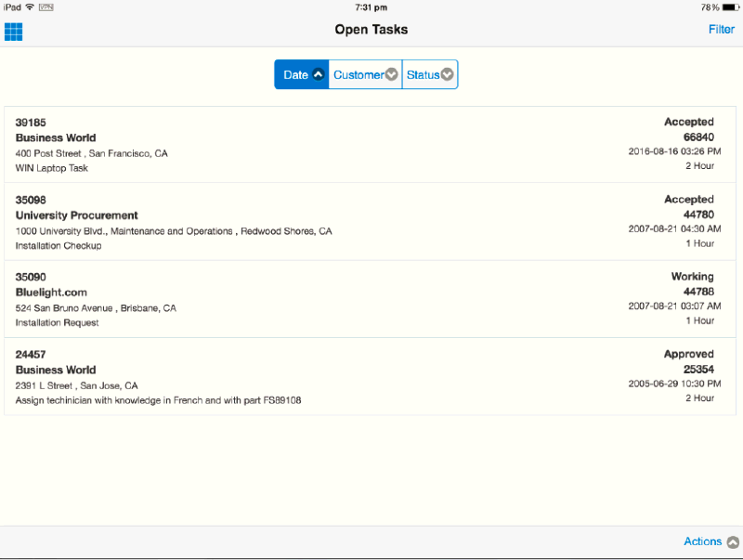Tap the Wi-Fi status icon

coord(30,7)
